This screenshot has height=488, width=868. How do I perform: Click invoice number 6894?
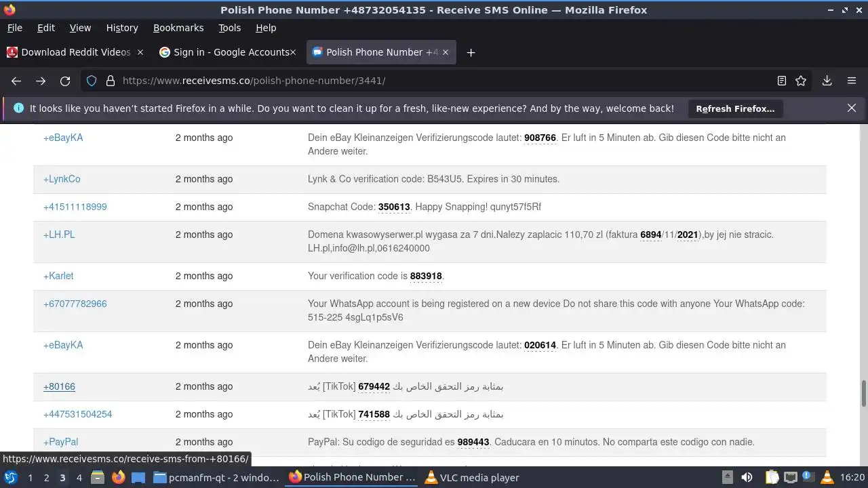point(650,235)
